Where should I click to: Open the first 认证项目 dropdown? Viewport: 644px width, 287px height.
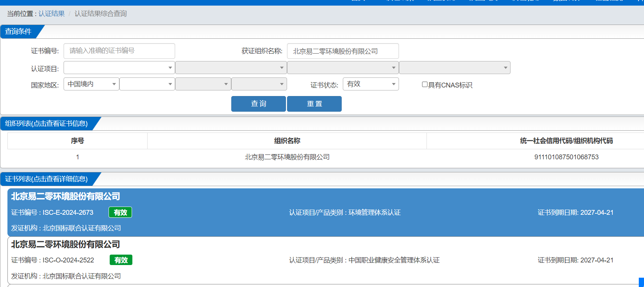[x=119, y=68]
